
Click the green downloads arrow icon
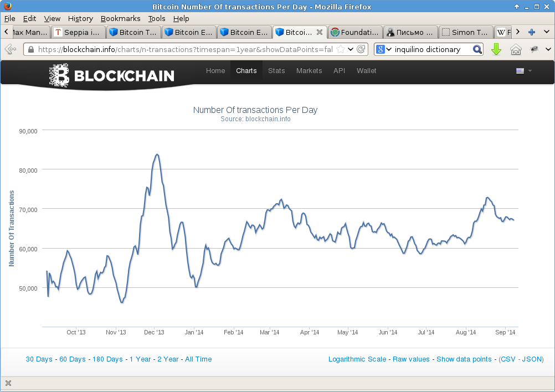[x=496, y=49]
